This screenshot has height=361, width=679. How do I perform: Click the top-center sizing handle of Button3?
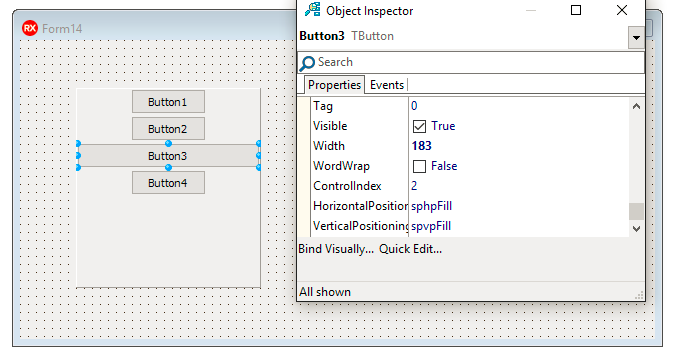click(x=168, y=144)
